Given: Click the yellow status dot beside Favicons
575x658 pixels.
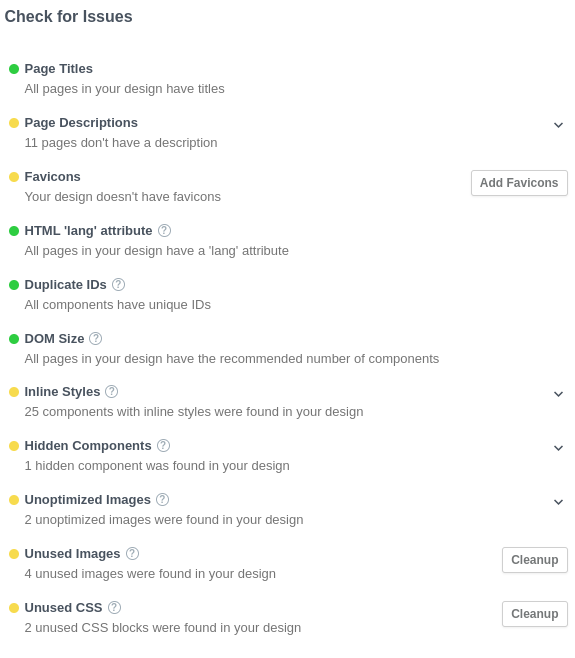Looking at the screenshot, I should (14, 177).
